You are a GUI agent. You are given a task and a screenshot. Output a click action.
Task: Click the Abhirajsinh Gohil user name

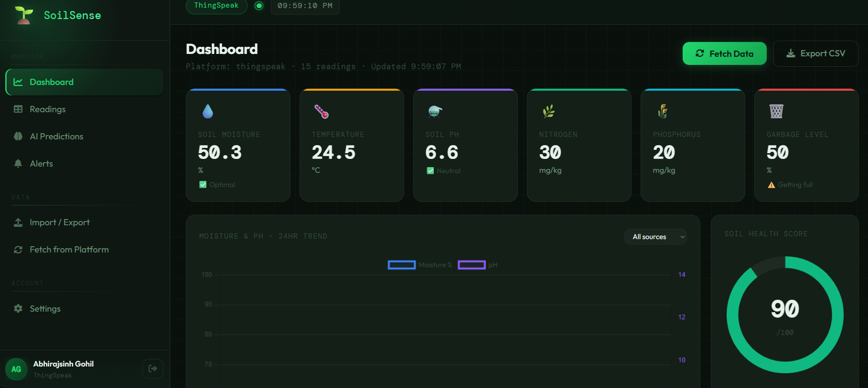[x=64, y=364]
